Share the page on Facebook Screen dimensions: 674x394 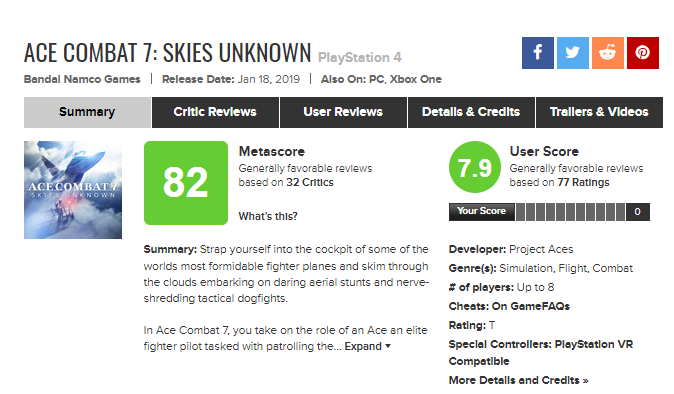click(x=538, y=53)
